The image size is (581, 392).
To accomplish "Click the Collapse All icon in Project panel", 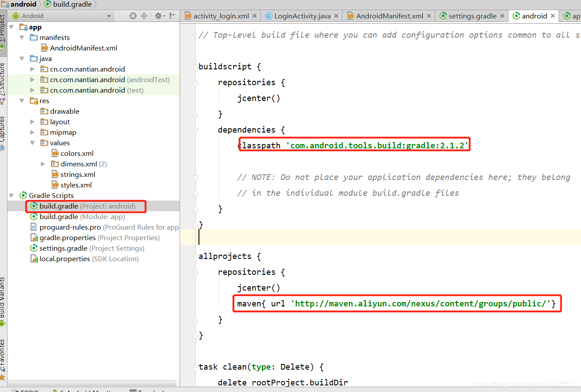I will point(144,16).
